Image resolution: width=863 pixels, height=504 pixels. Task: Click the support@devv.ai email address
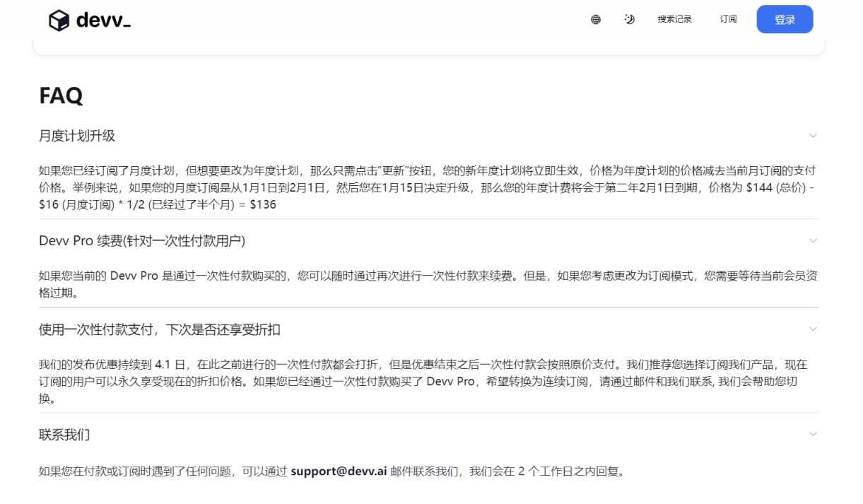[339, 471]
